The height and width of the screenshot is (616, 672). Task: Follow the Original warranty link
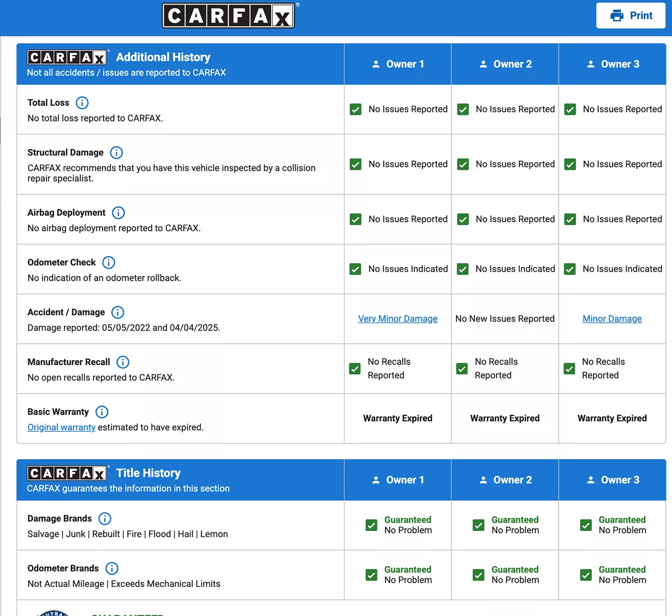coord(62,427)
